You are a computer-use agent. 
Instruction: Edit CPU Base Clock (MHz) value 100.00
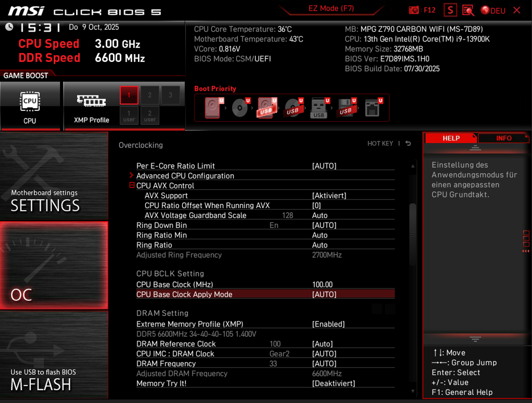point(322,285)
